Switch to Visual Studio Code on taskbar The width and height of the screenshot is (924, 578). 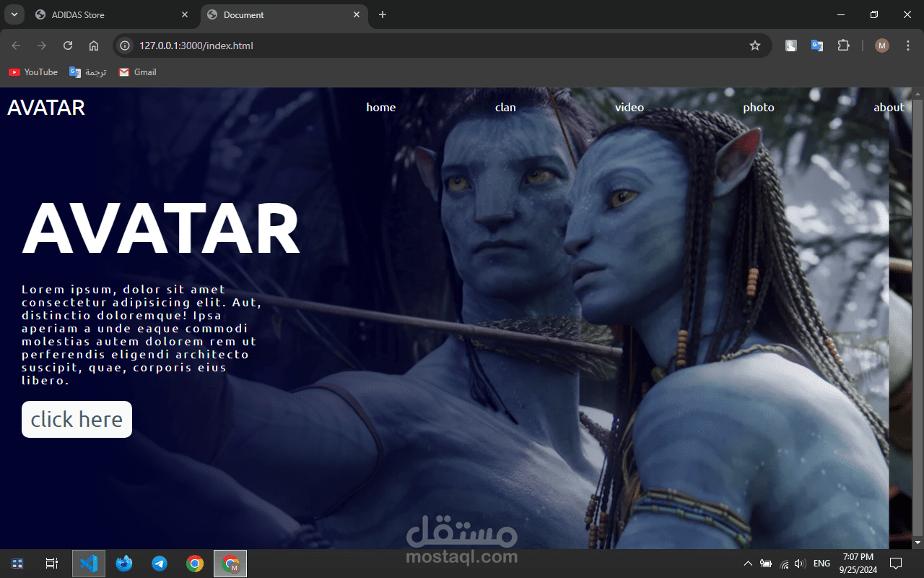89,564
